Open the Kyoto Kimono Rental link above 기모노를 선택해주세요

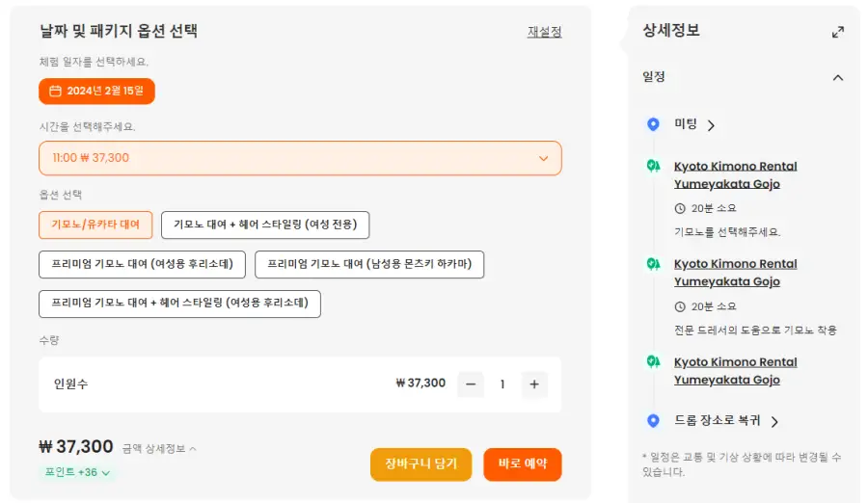(735, 174)
